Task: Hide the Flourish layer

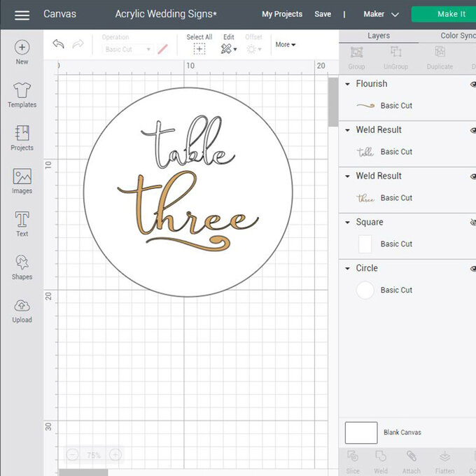Action: tap(472, 84)
